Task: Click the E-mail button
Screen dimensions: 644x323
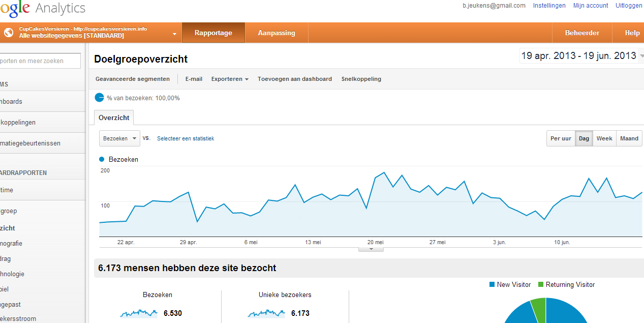Action: pos(194,79)
